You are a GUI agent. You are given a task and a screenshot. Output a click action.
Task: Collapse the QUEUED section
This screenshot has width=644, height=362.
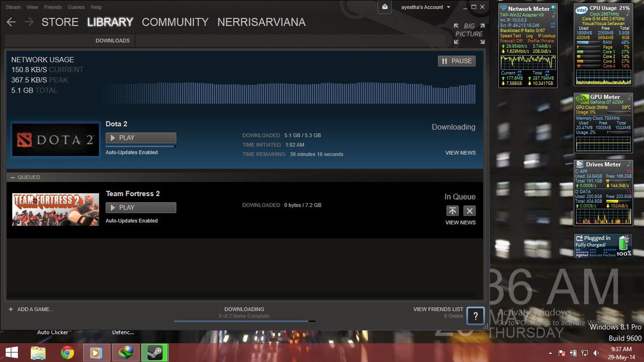(x=13, y=177)
